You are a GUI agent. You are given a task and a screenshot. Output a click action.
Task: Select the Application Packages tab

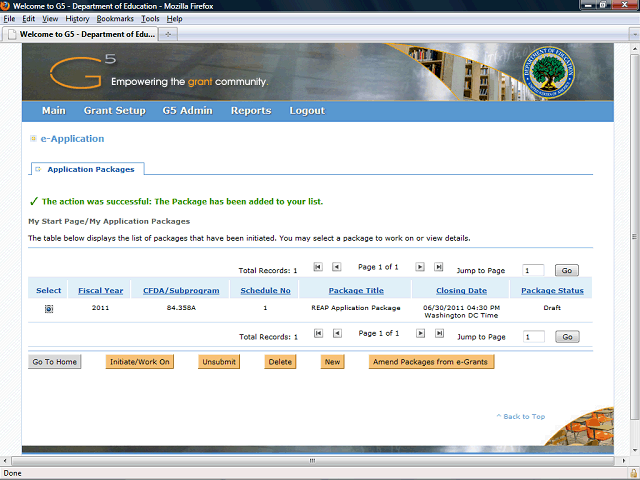(x=87, y=169)
